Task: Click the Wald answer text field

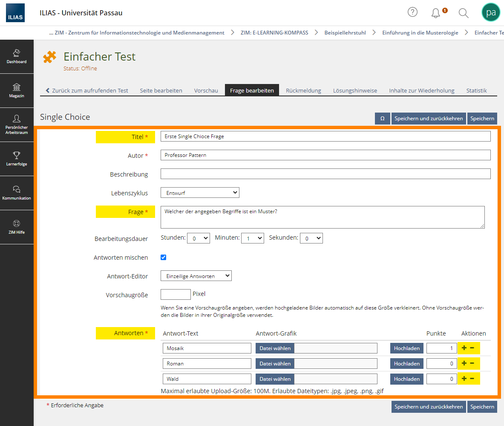Action: [207, 379]
